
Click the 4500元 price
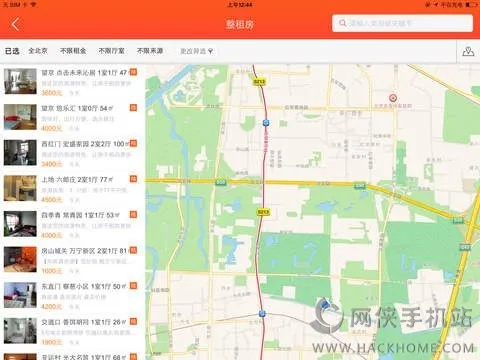tap(52, 200)
